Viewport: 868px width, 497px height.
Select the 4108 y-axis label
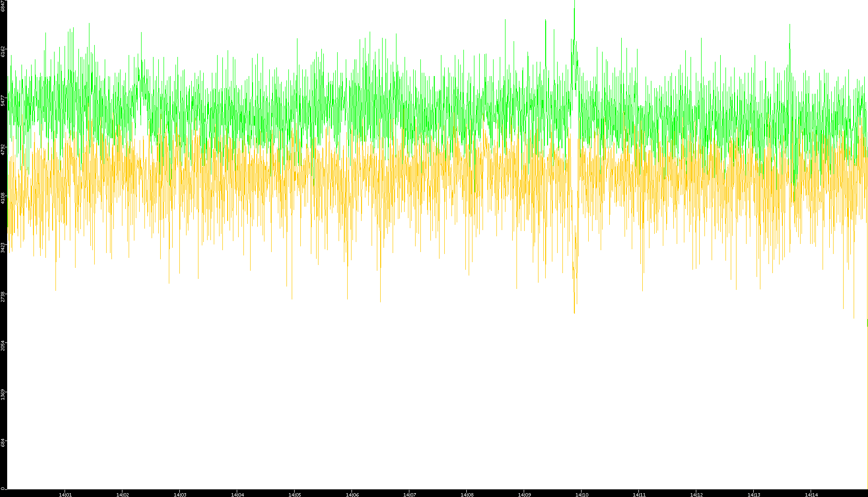pyautogui.click(x=3, y=198)
